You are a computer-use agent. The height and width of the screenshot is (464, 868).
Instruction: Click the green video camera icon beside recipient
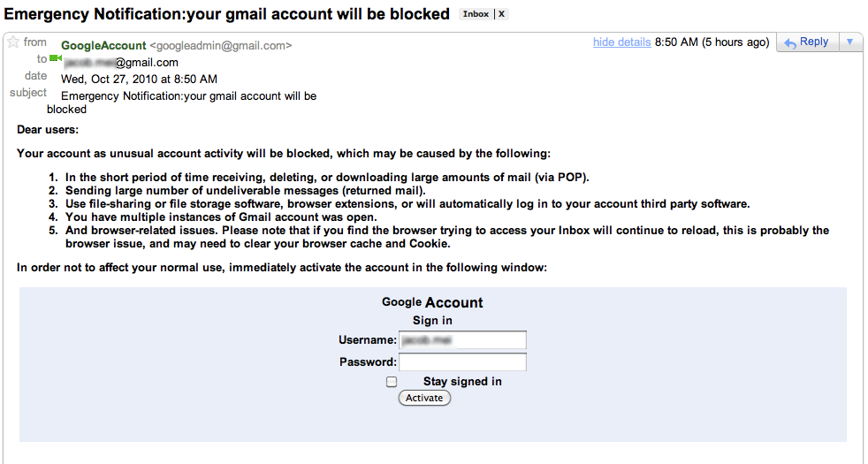point(56,58)
